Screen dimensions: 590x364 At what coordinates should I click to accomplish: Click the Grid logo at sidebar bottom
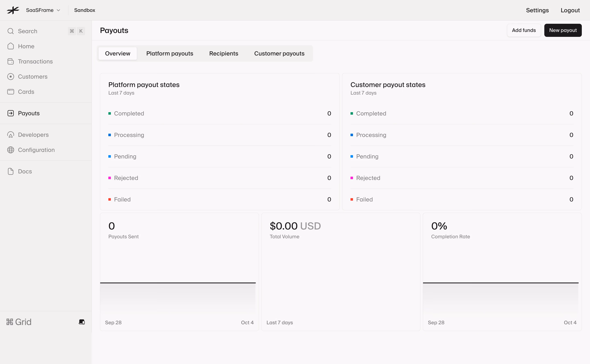tap(19, 322)
